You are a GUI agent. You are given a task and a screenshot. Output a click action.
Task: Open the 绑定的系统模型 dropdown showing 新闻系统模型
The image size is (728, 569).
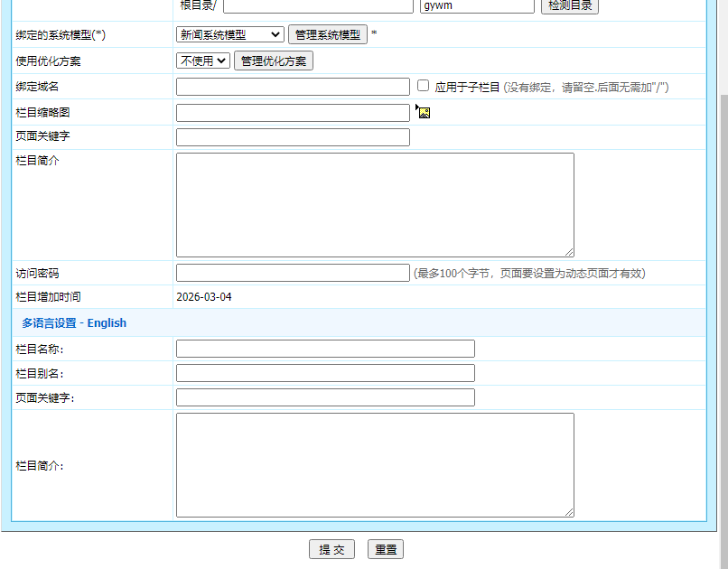click(x=229, y=34)
